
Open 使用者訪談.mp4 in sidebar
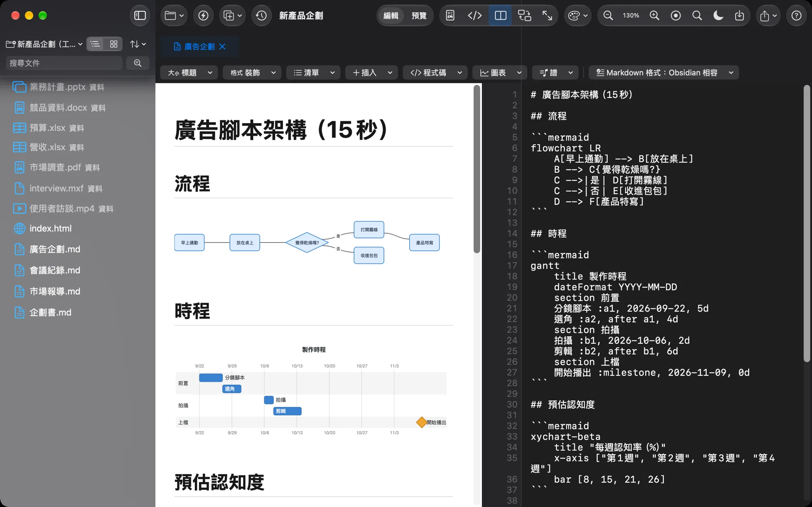click(63, 208)
